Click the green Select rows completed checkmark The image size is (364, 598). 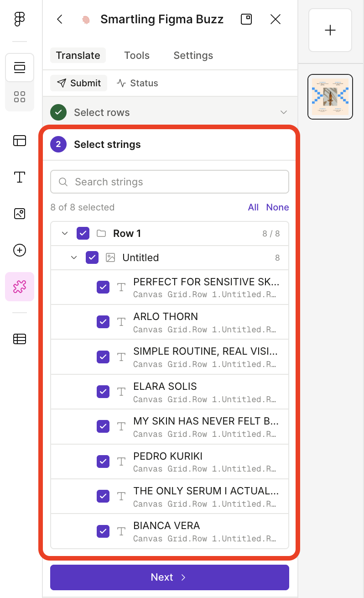58,112
